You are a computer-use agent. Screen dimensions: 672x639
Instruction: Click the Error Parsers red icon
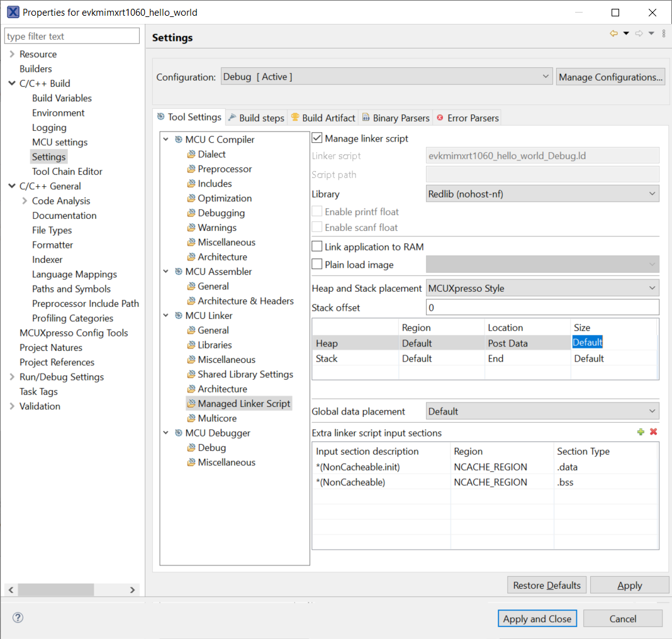click(440, 118)
